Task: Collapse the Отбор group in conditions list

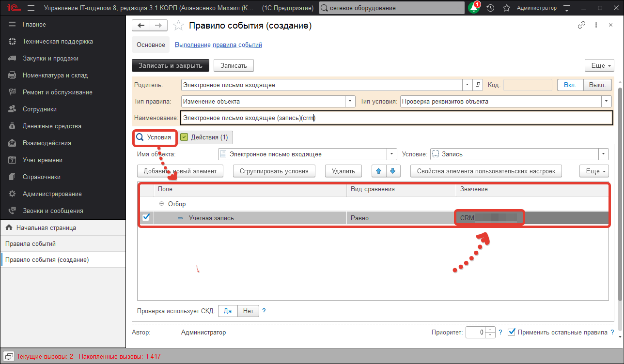Action: click(x=161, y=204)
